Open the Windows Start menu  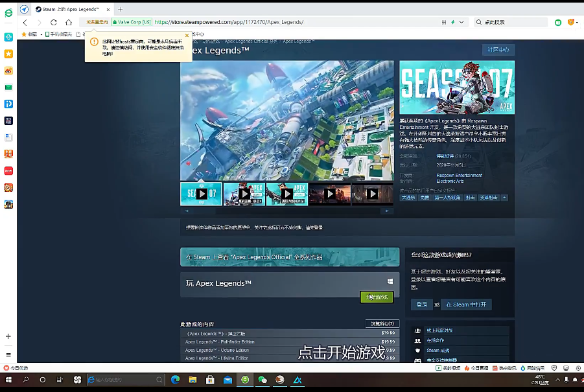pyautogui.click(x=8, y=380)
